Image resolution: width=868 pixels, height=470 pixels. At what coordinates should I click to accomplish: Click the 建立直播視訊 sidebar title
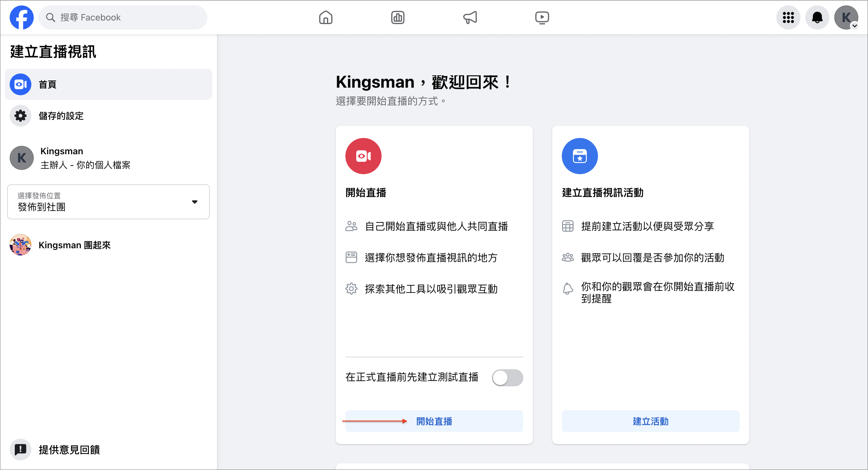coord(53,52)
